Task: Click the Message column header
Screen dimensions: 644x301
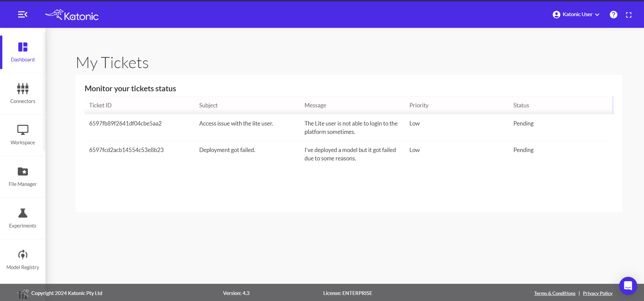Action: click(x=315, y=105)
